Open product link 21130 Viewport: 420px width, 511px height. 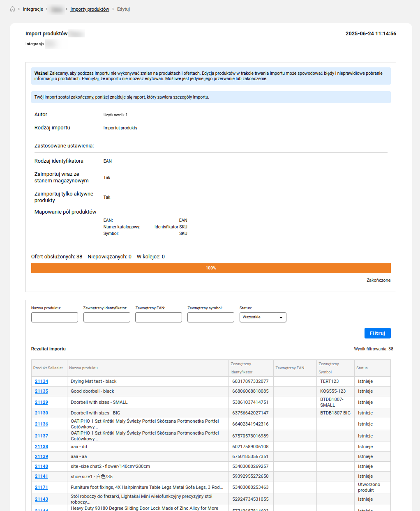tap(42, 413)
